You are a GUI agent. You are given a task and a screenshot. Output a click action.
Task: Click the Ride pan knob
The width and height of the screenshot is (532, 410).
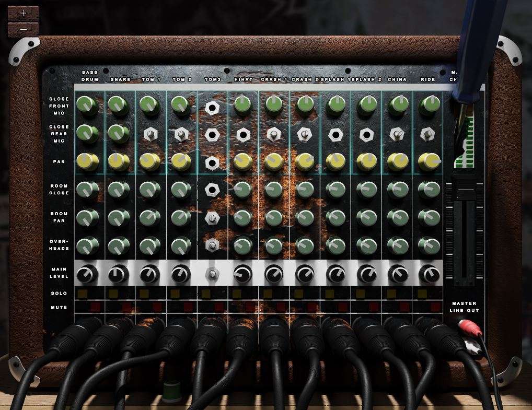(429, 162)
